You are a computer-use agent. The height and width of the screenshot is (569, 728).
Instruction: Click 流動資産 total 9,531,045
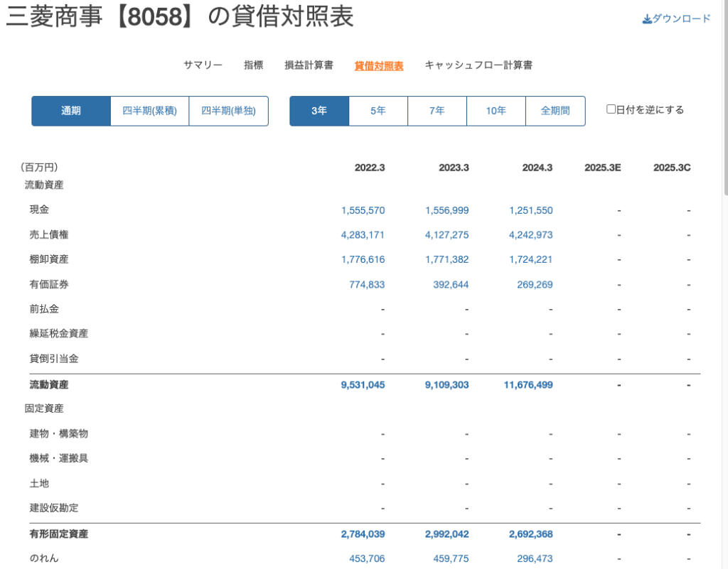tap(363, 385)
